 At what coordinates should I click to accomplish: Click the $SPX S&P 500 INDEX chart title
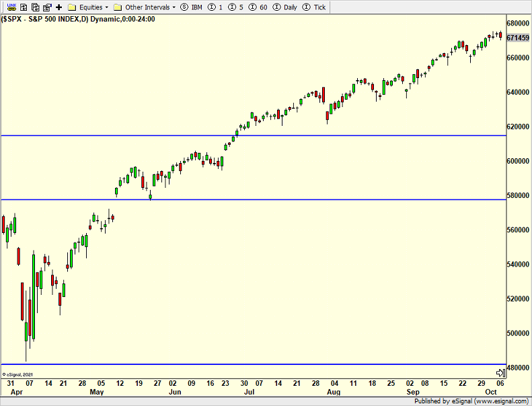click(x=79, y=19)
